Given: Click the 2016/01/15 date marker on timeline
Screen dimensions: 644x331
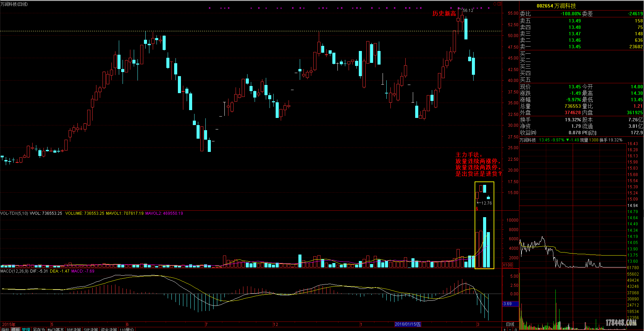Looking at the screenshot, I should click(408, 324).
